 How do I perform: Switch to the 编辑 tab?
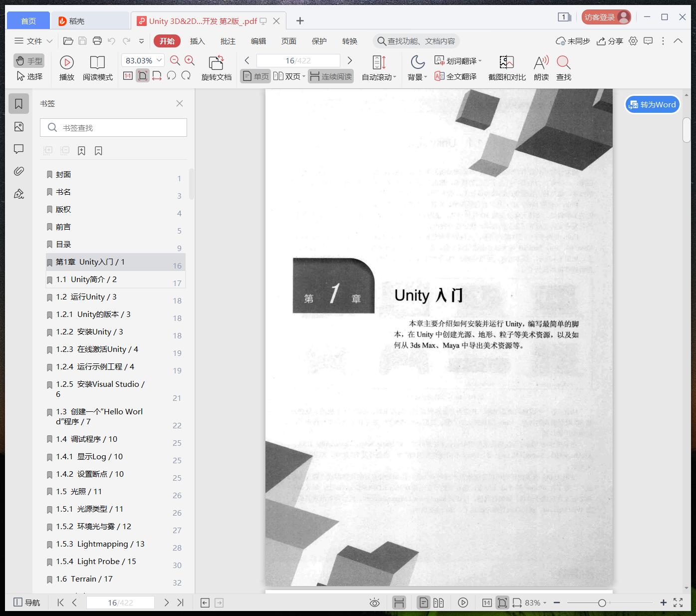(258, 41)
